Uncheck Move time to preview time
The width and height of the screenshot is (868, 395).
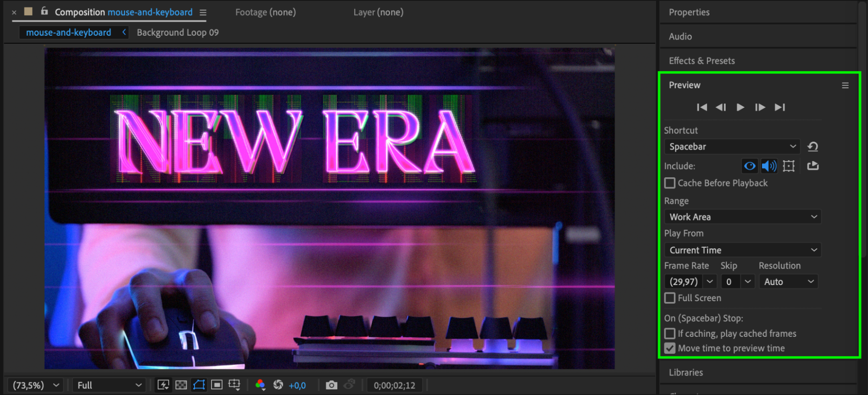tap(670, 348)
